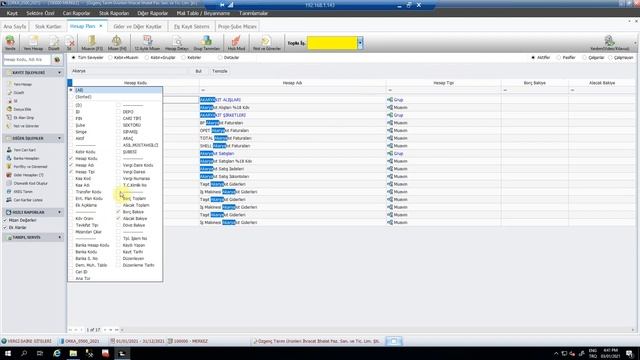The width and height of the screenshot is (640, 360).
Task: Click the Bul search button
Action: [x=198, y=71]
